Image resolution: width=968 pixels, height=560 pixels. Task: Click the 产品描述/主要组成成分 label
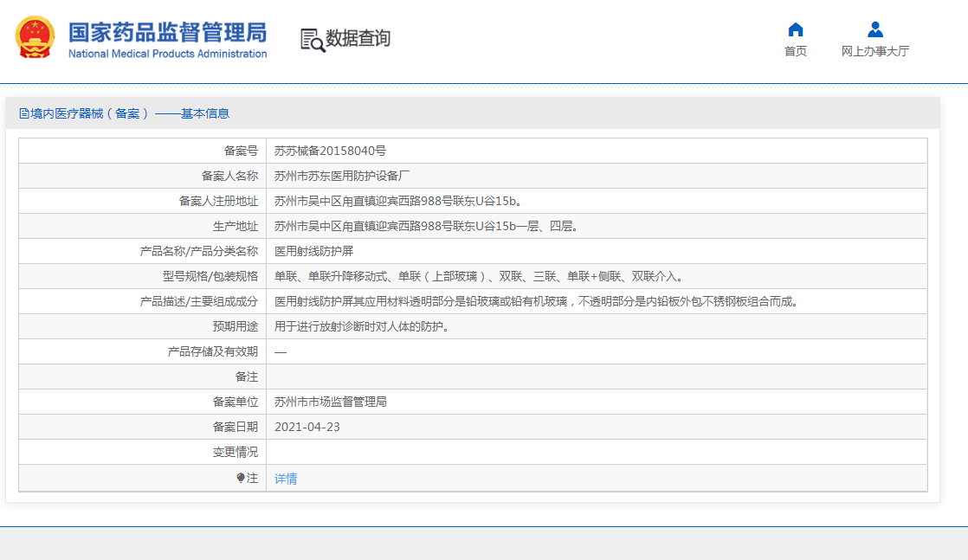click(199, 301)
